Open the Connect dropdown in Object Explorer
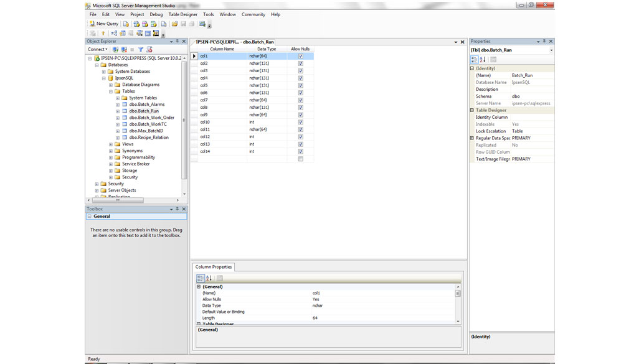Image resolution: width=639 pixels, height=364 pixels. tap(98, 49)
